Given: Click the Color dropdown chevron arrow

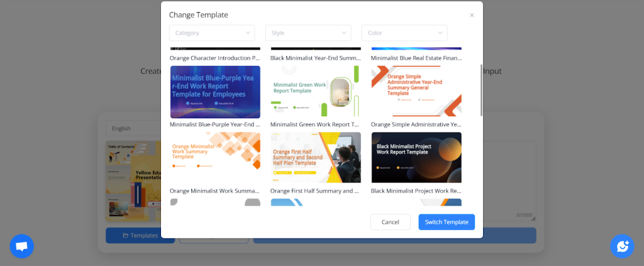Looking at the screenshot, I should click(440, 33).
